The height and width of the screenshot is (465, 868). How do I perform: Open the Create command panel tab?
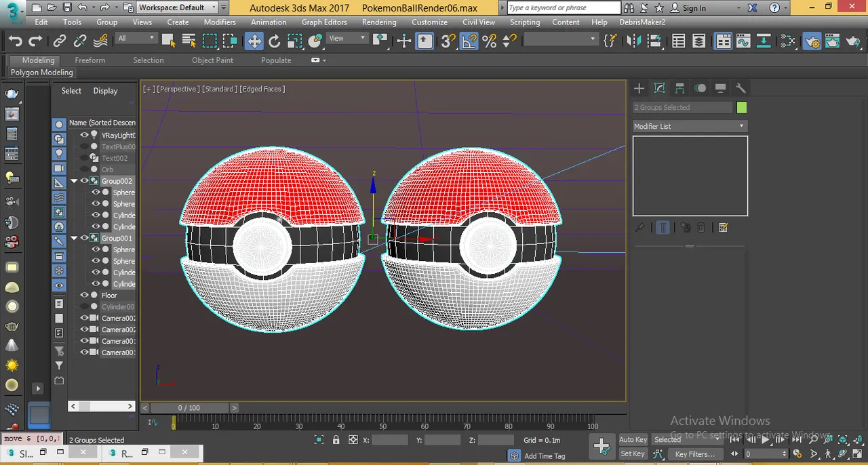point(639,88)
